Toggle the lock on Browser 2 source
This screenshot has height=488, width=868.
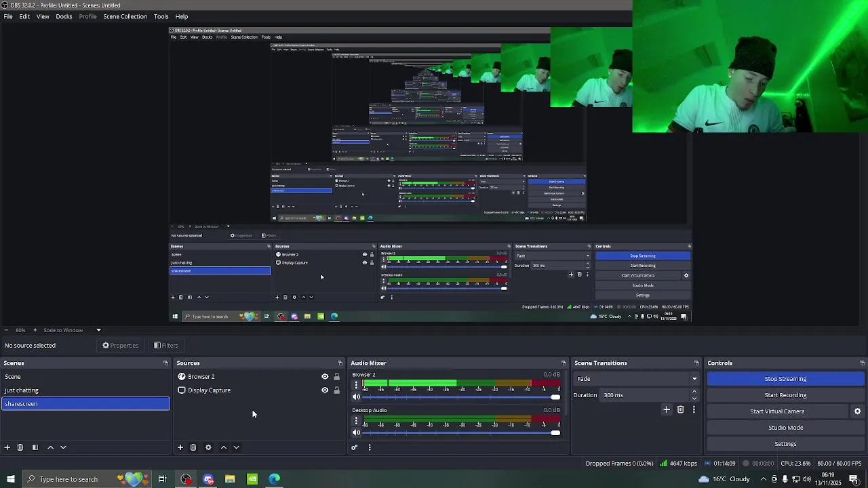click(336, 377)
